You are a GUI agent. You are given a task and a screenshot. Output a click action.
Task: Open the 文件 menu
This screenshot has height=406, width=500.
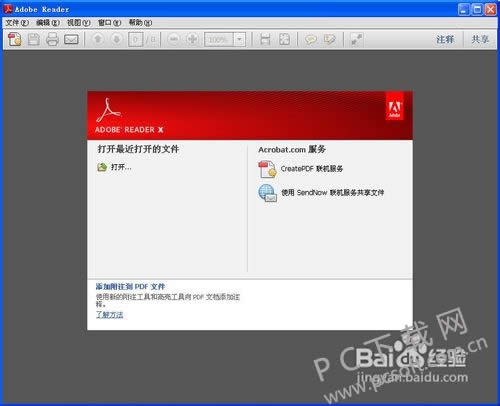(17, 23)
